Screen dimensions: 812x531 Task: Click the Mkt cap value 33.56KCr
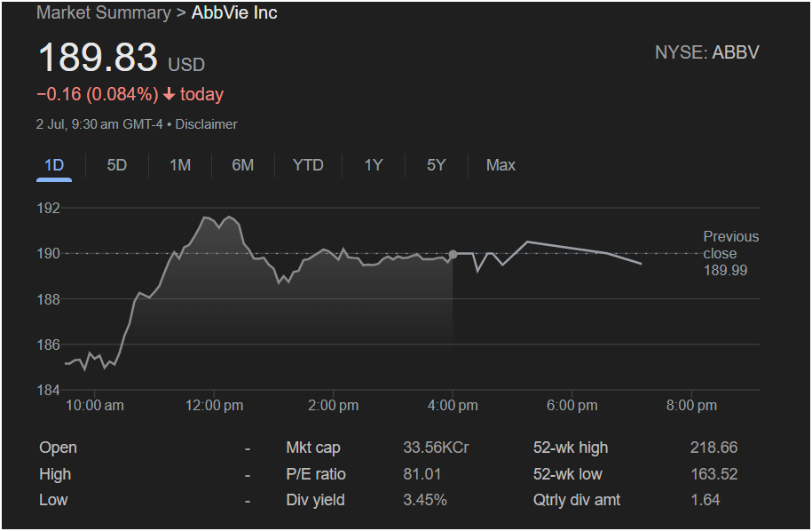coord(436,448)
